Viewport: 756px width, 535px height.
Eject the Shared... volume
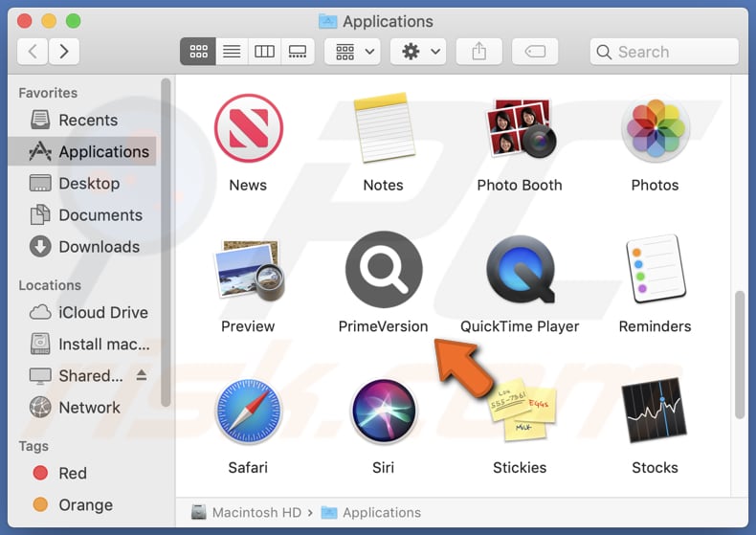click(142, 375)
